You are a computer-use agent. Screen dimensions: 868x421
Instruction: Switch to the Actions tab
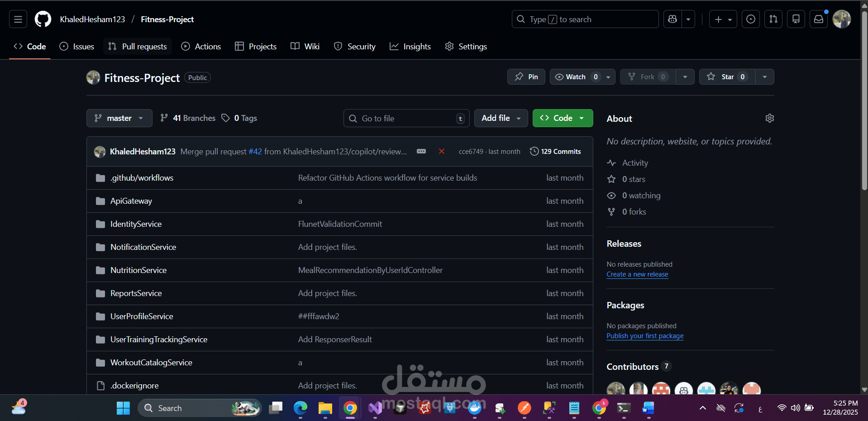[201, 47]
